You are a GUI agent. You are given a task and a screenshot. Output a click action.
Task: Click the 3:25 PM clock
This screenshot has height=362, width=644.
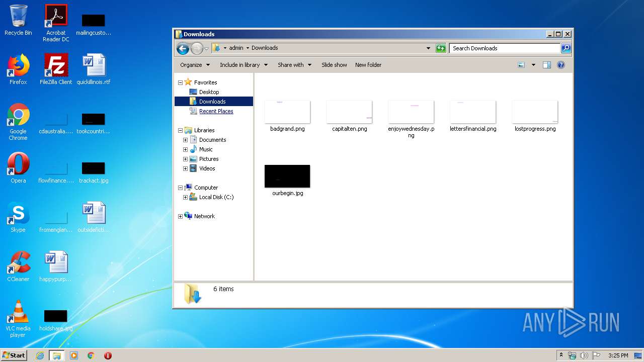(x=618, y=355)
